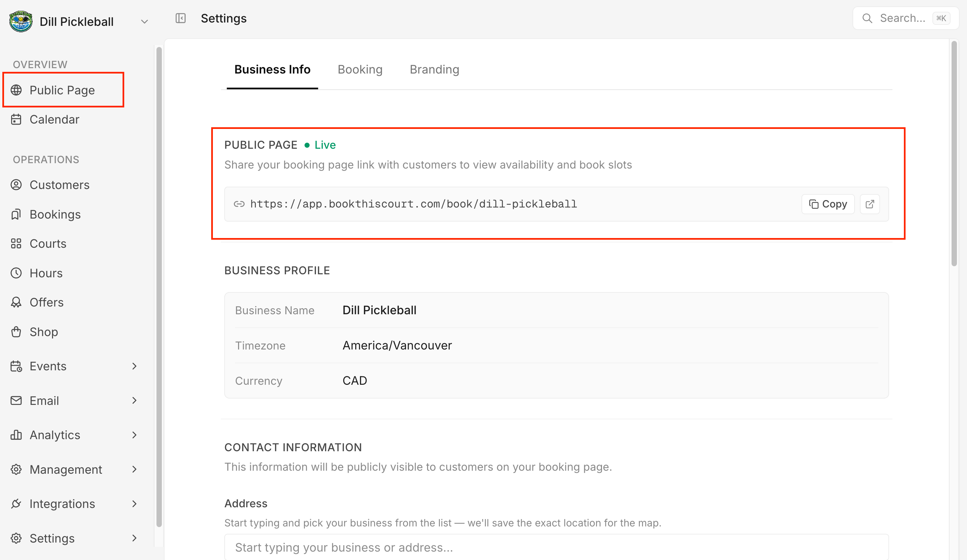The image size is (967, 560).
Task: Click the Dill Pickleball workspace name
Action: [76, 22]
